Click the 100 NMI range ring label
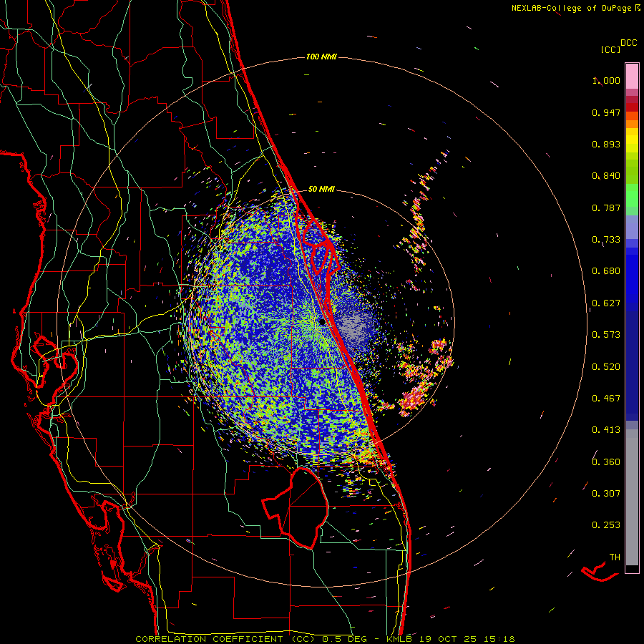This screenshot has height=644, width=644. point(321,57)
